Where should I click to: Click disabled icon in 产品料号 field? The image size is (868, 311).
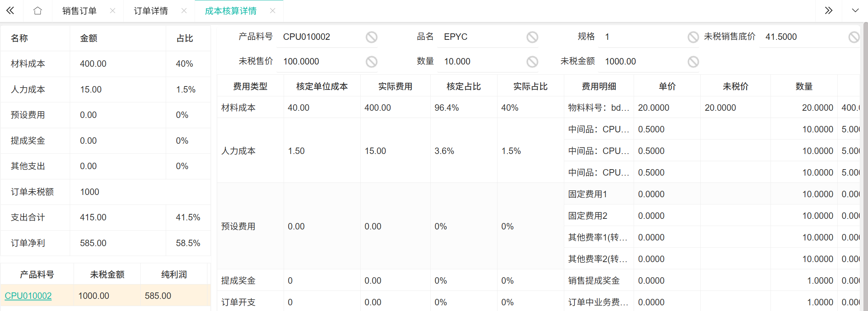point(371,37)
